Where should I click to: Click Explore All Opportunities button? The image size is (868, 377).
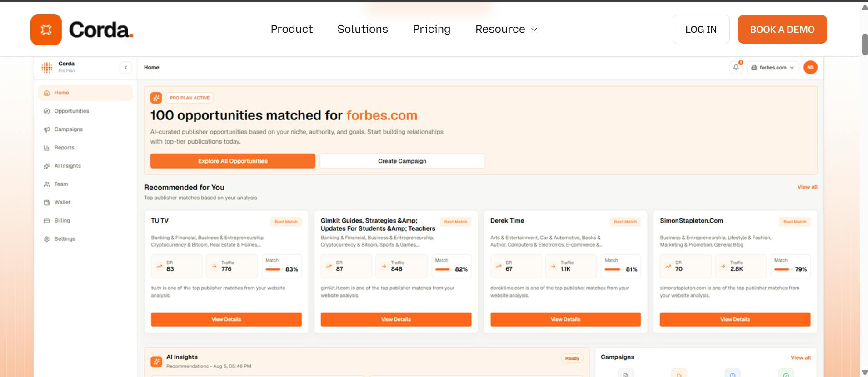pos(233,161)
